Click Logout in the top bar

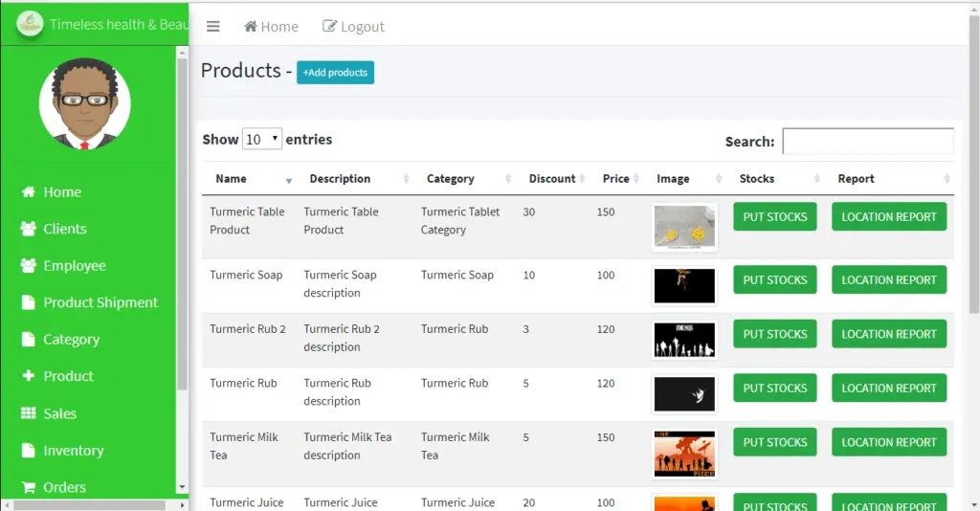tap(353, 27)
